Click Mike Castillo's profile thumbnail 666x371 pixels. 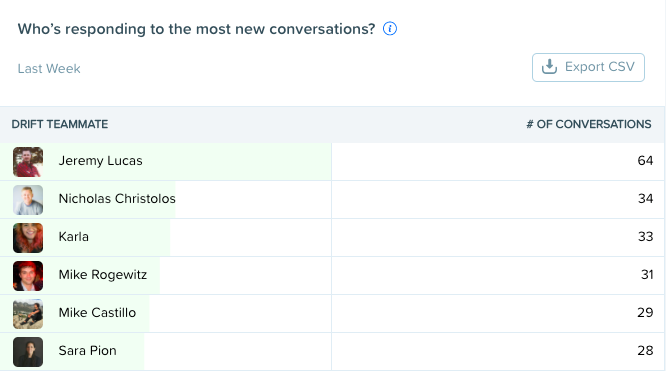click(28, 314)
